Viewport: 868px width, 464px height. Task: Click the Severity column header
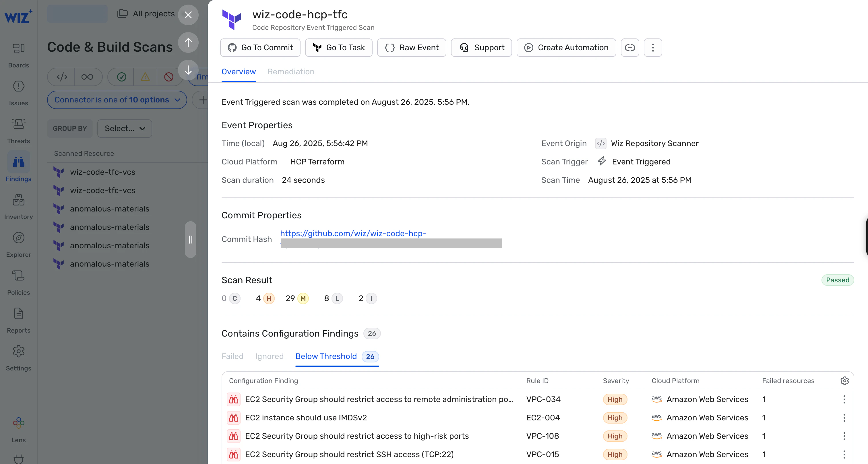616,380
